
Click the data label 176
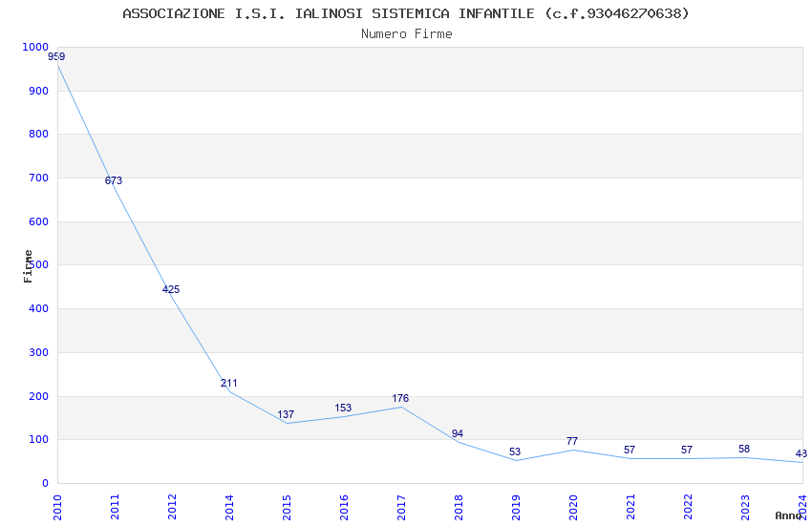[400, 398]
